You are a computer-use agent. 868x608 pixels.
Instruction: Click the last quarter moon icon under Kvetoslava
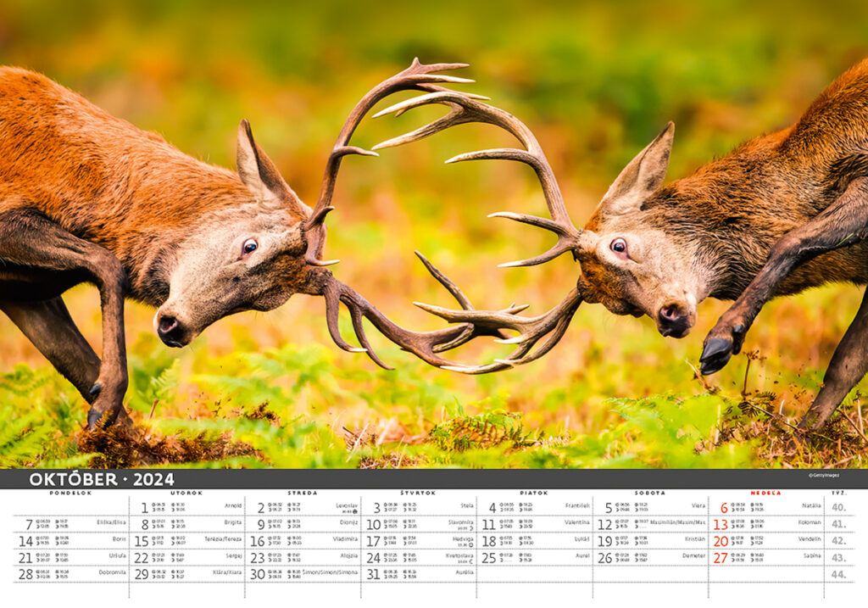coord(471,562)
